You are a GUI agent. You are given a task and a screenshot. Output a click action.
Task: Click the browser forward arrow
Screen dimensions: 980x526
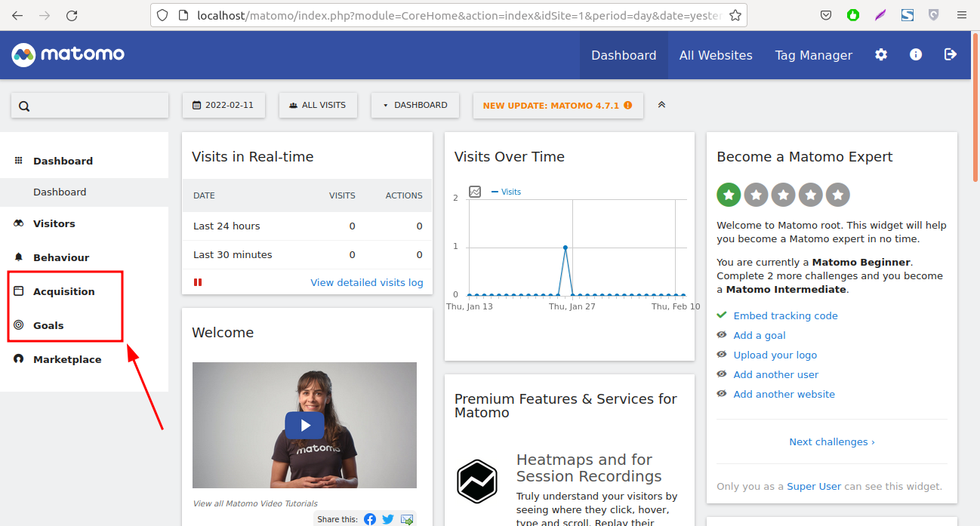coord(45,15)
